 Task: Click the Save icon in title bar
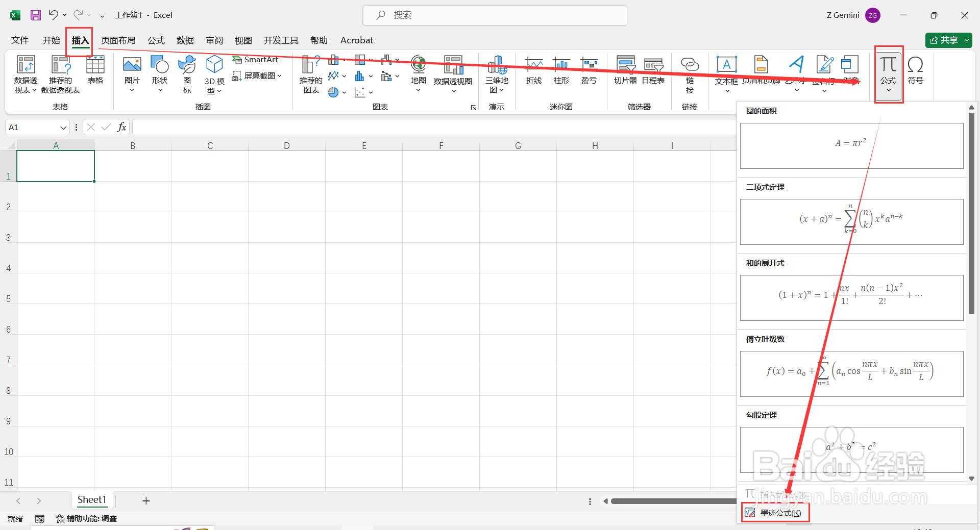point(35,15)
